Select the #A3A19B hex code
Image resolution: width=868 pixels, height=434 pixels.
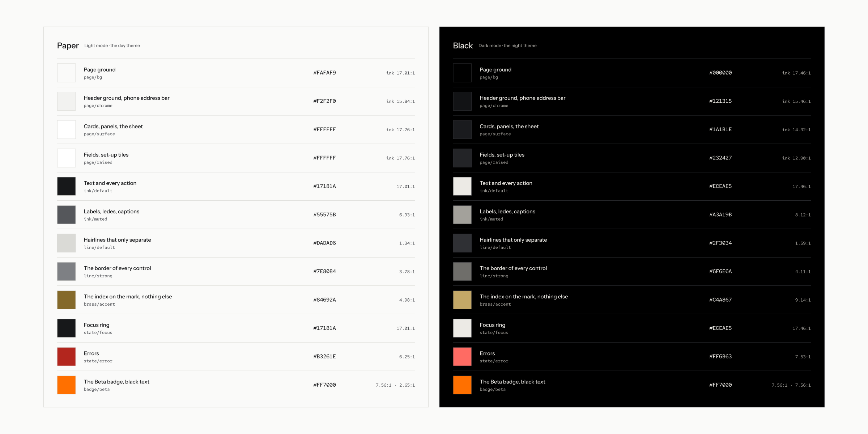pos(720,215)
